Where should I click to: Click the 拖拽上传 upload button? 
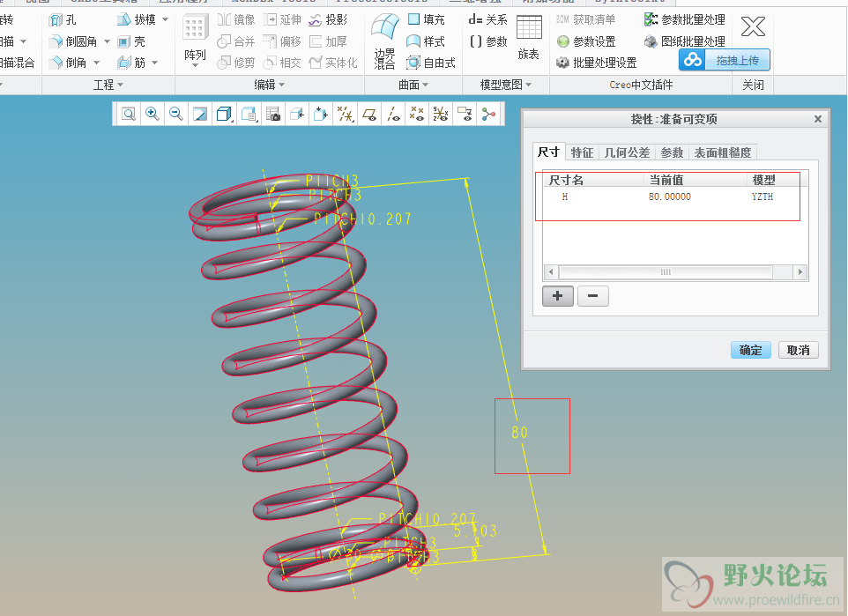(x=725, y=60)
